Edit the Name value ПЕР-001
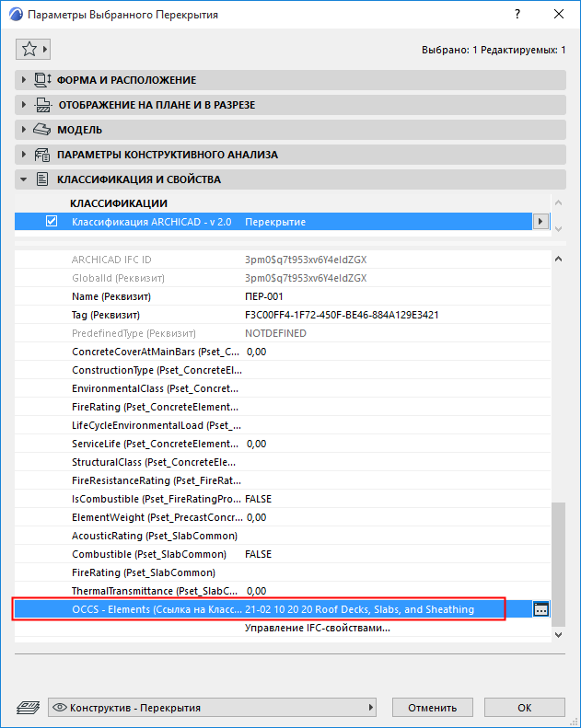 (x=263, y=296)
